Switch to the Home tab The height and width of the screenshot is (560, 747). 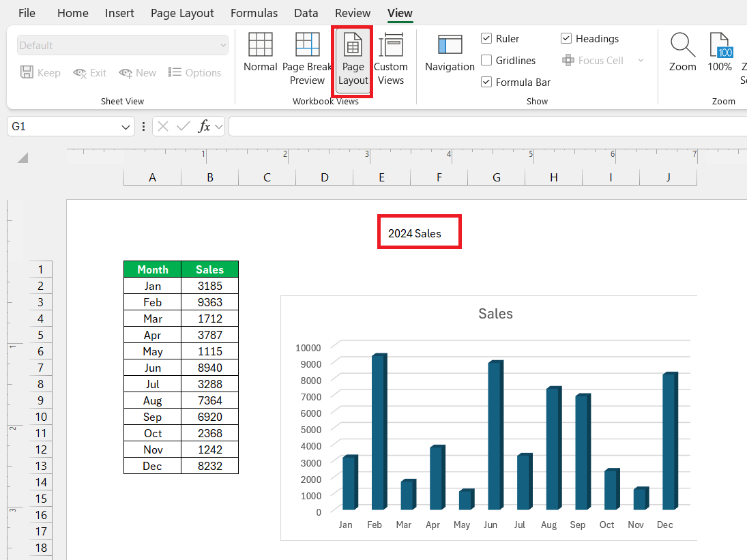pyautogui.click(x=73, y=13)
